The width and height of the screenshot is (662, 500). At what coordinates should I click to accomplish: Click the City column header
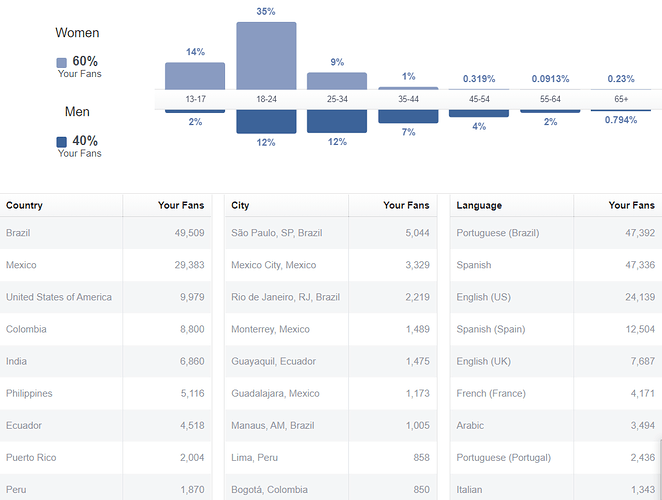(240, 205)
